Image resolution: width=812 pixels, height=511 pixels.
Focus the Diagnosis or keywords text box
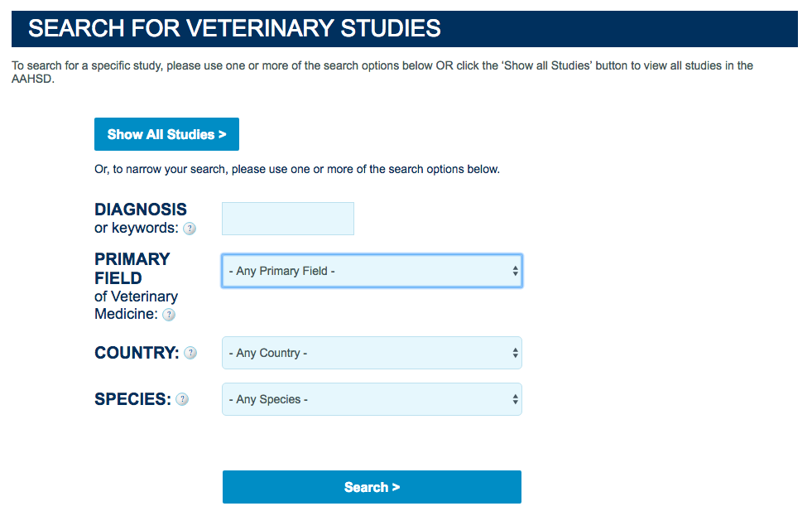tap(288, 219)
